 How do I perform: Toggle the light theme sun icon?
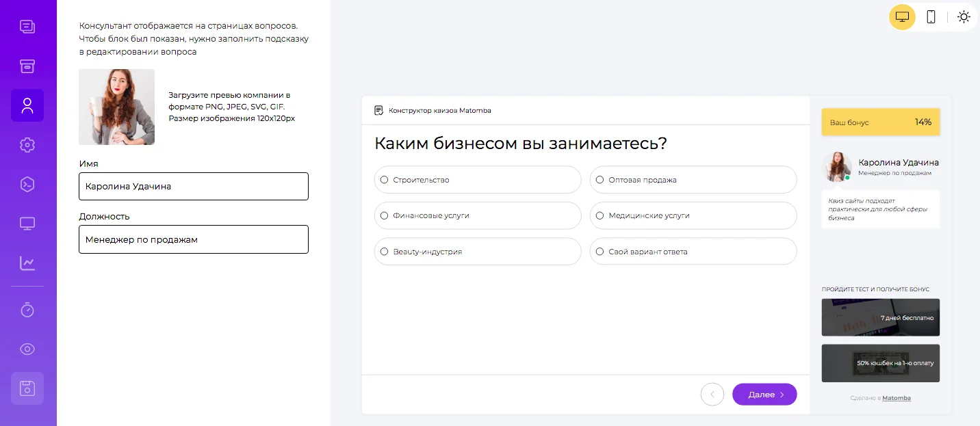click(x=964, y=17)
